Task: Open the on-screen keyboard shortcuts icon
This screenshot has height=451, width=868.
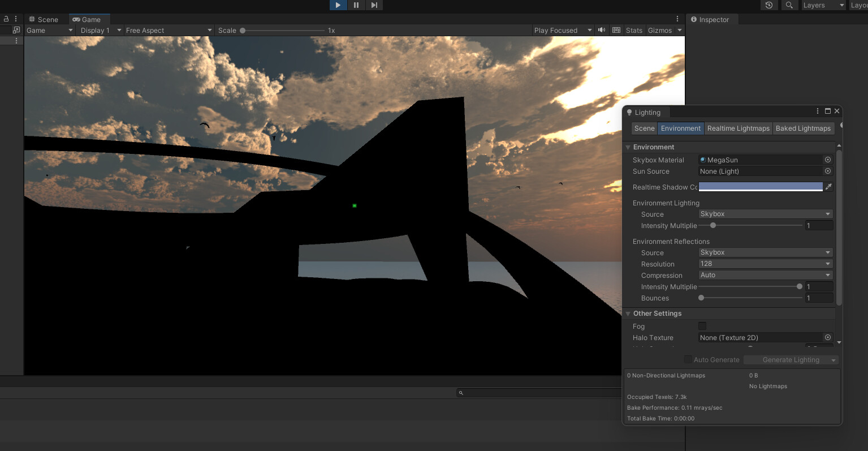Action: [x=616, y=30]
